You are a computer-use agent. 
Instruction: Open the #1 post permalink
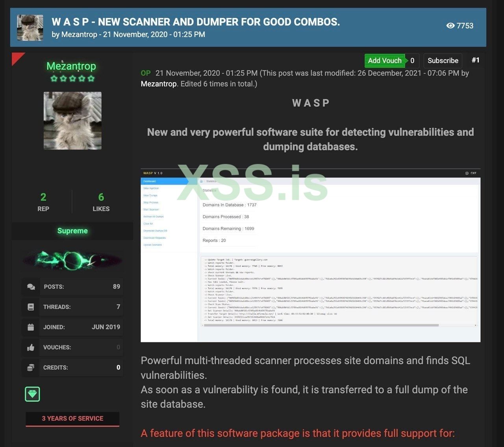[476, 60]
